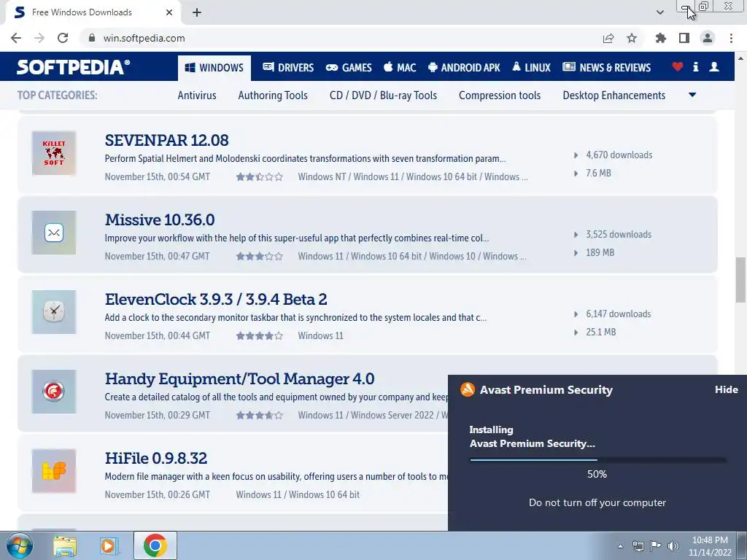Viewport: 747px width, 560px height.
Task: Click the user account icon in Softpedia header
Action: point(714,66)
